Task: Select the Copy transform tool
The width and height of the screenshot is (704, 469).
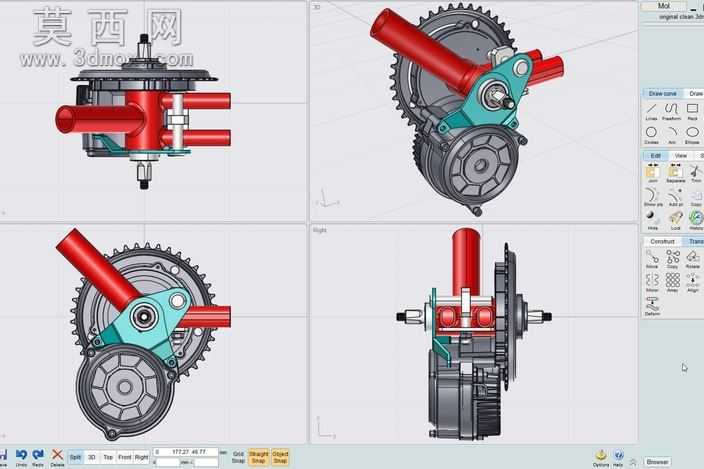Action: point(673,259)
